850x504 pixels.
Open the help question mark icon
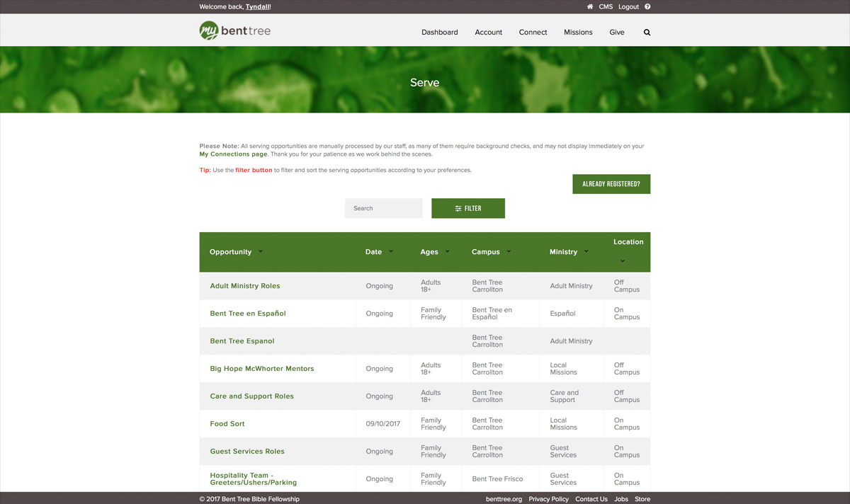coord(647,6)
